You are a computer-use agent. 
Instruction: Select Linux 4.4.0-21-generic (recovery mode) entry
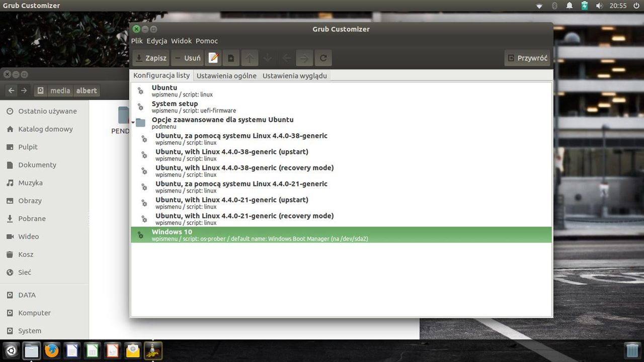tap(341, 219)
